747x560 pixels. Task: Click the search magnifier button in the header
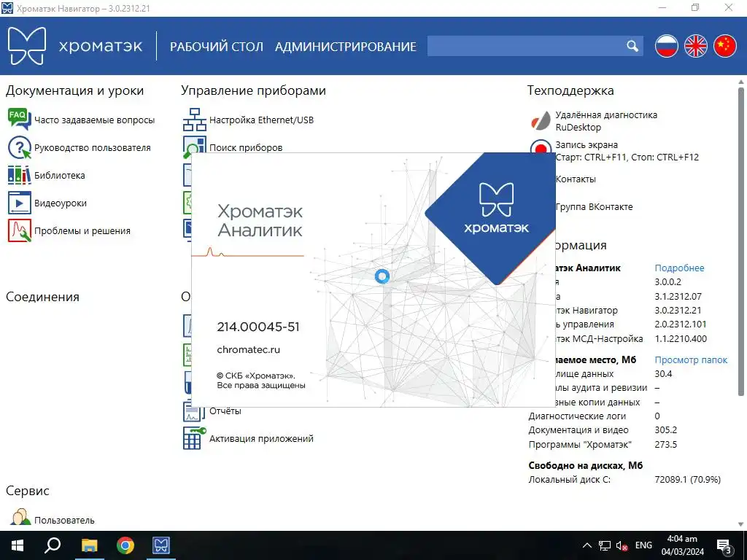coord(632,46)
